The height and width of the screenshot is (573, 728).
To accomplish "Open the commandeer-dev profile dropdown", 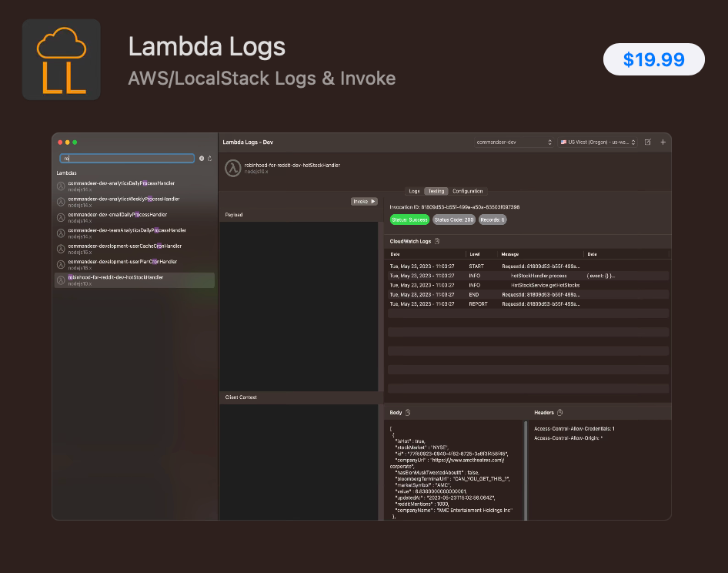I will pos(514,142).
